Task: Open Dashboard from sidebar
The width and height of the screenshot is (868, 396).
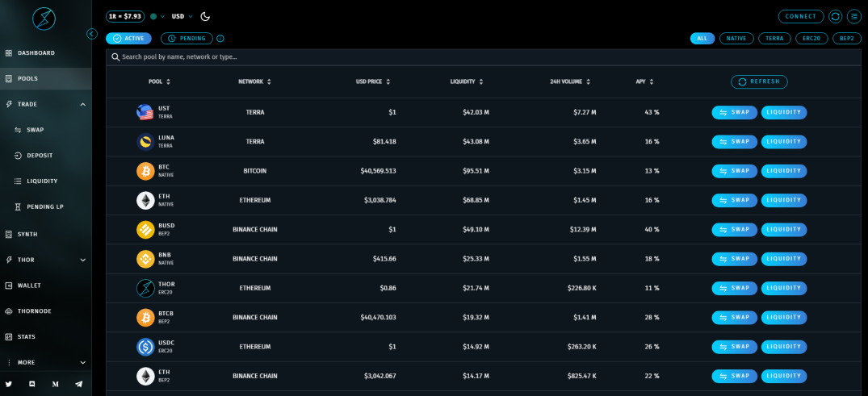Action: (45, 53)
